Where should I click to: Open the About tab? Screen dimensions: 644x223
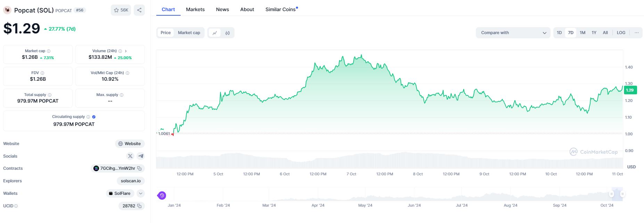point(247,9)
